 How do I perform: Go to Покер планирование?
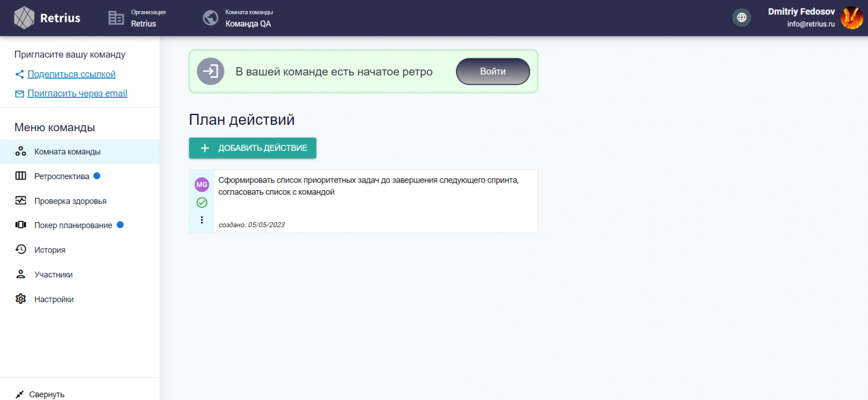[73, 225]
